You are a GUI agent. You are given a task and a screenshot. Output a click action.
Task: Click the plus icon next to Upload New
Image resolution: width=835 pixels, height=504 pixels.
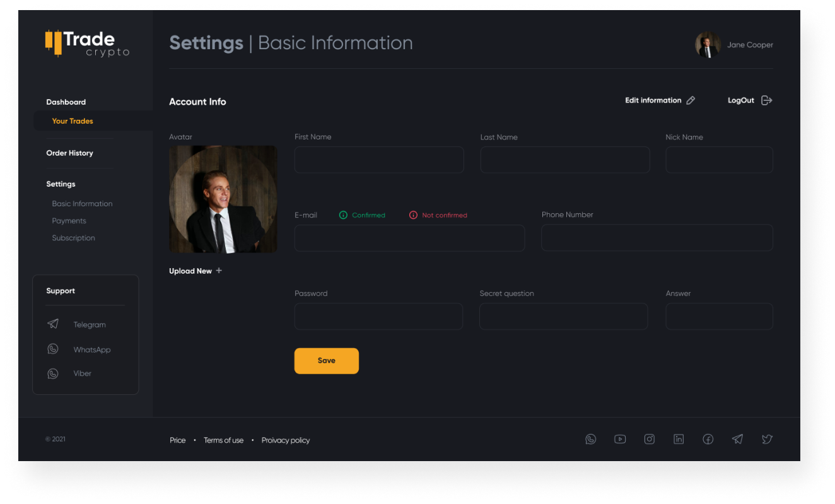(x=219, y=271)
